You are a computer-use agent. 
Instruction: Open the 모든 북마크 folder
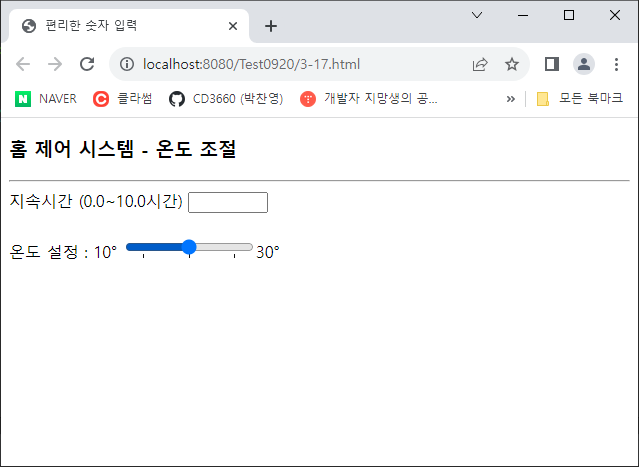[580, 99]
